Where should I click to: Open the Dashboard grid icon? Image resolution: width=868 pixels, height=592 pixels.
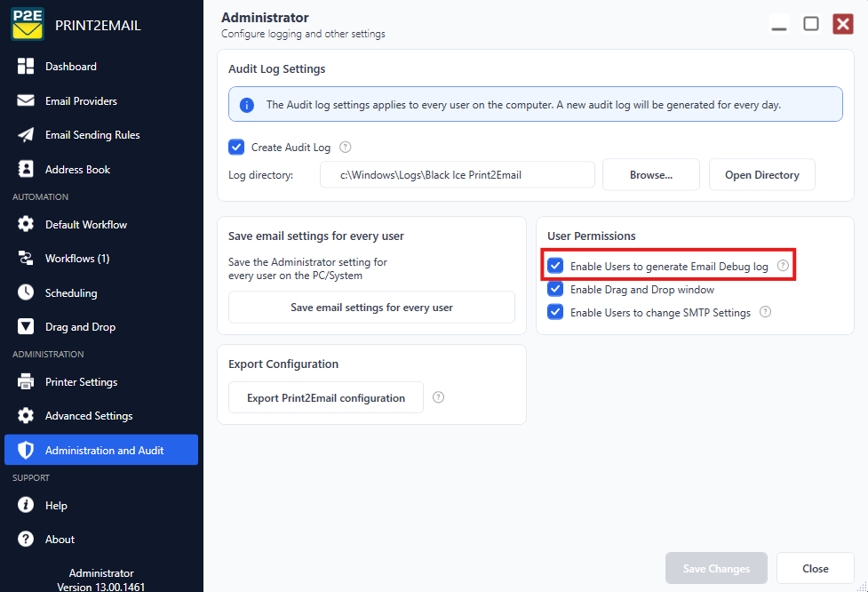26,67
